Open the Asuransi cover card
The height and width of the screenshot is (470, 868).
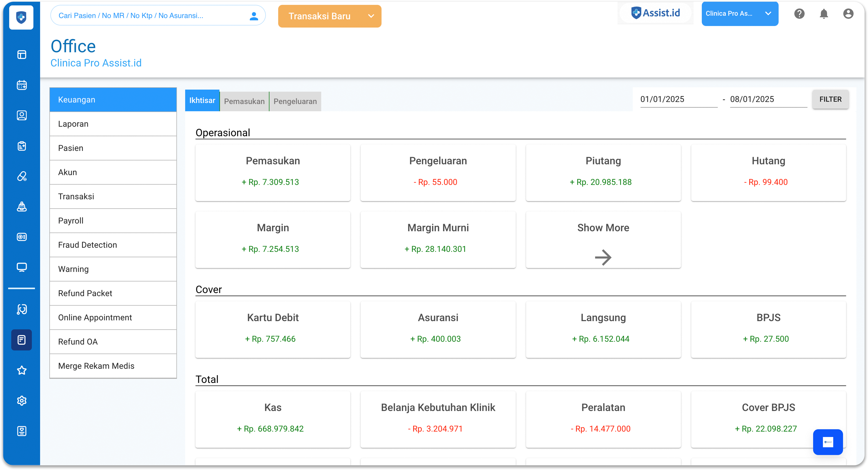click(438, 330)
